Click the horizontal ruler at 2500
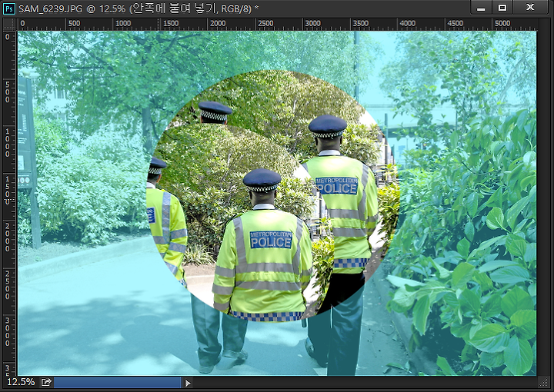554x392 pixels. coord(265,24)
